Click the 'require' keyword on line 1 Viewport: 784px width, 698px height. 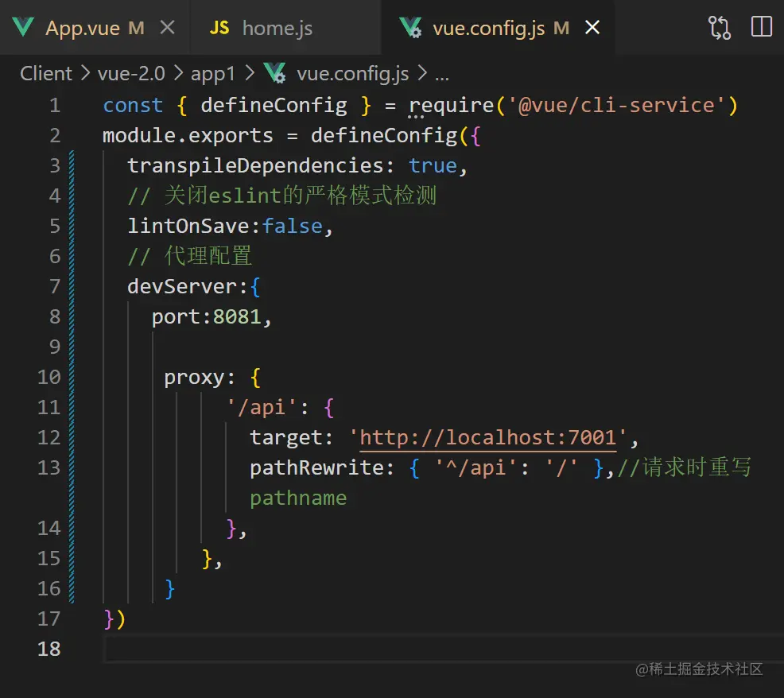(x=452, y=106)
